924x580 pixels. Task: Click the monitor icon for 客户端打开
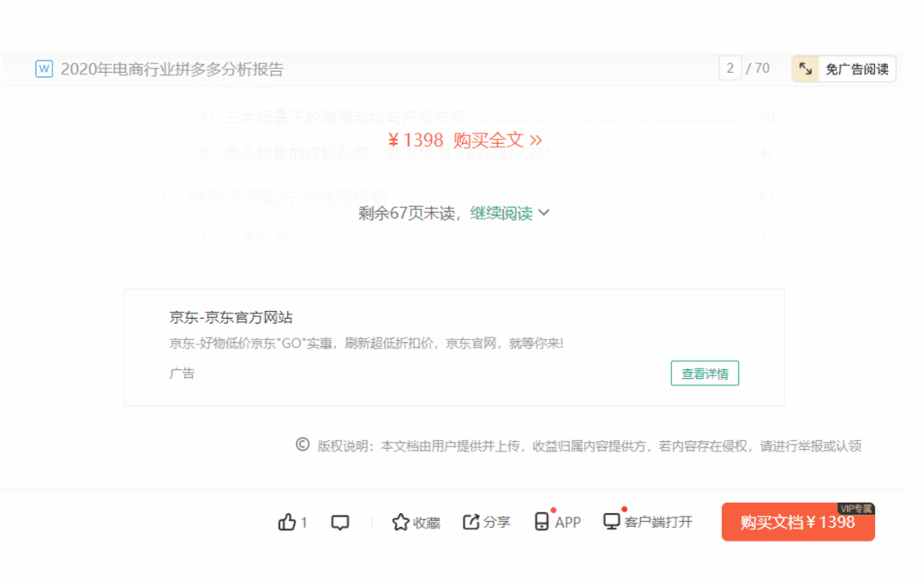coord(610,521)
